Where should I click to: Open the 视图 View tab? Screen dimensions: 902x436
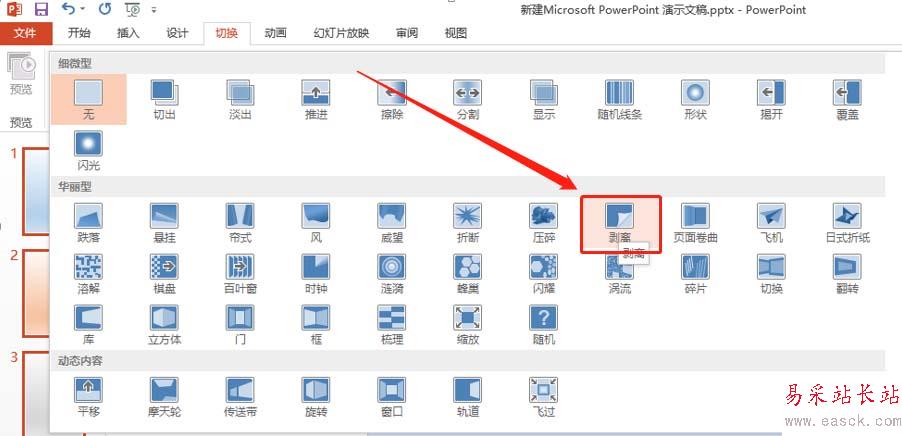(x=456, y=33)
